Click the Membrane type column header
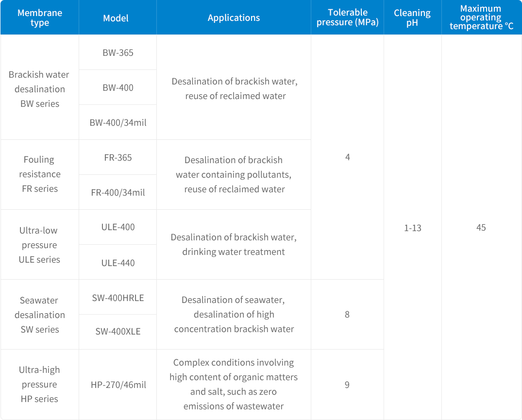522x420 pixels. (x=39, y=18)
